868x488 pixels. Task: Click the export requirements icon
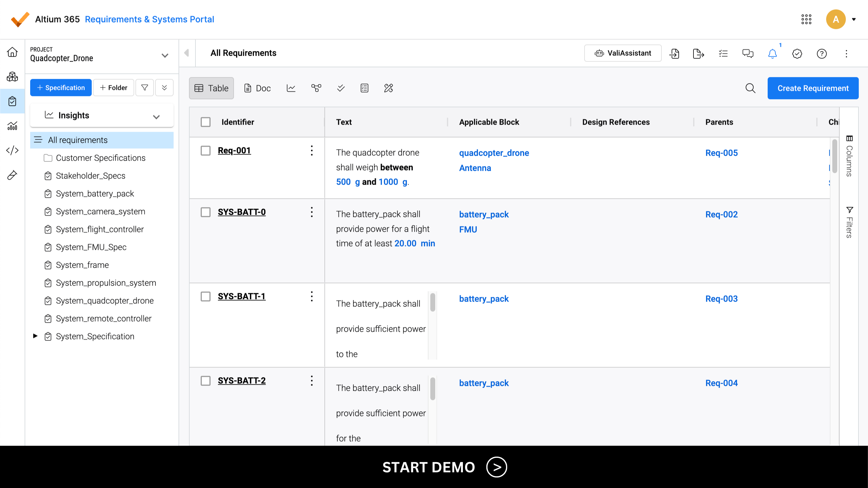click(698, 54)
